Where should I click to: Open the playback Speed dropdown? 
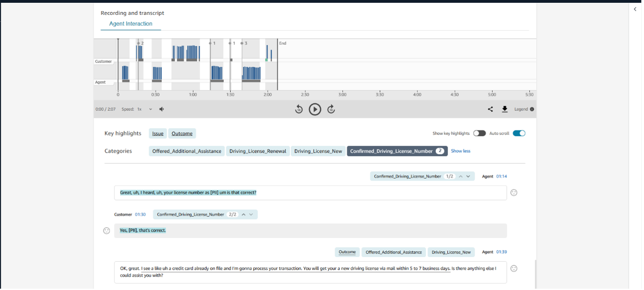tap(144, 109)
